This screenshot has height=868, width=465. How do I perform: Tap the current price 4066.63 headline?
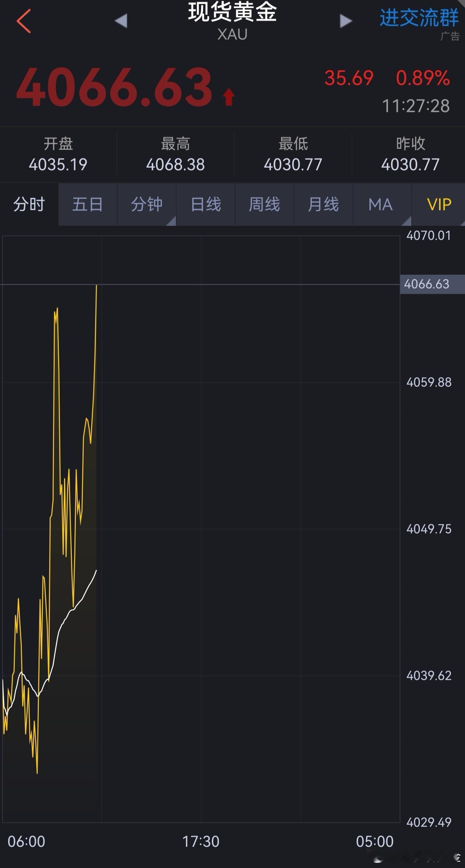click(114, 87)
